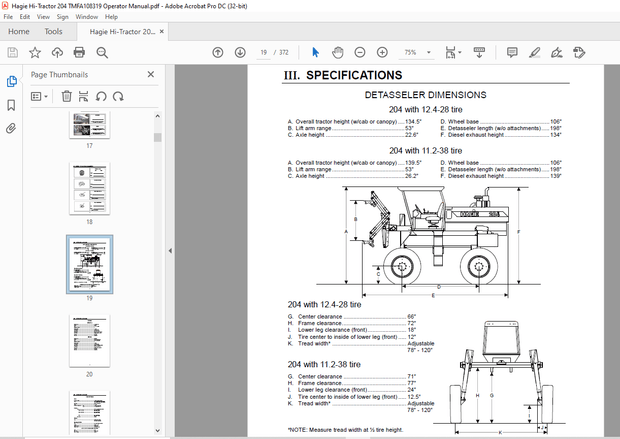Click the stamp tool icon
The image size is (620, 439).
click(x=579, y=52)
